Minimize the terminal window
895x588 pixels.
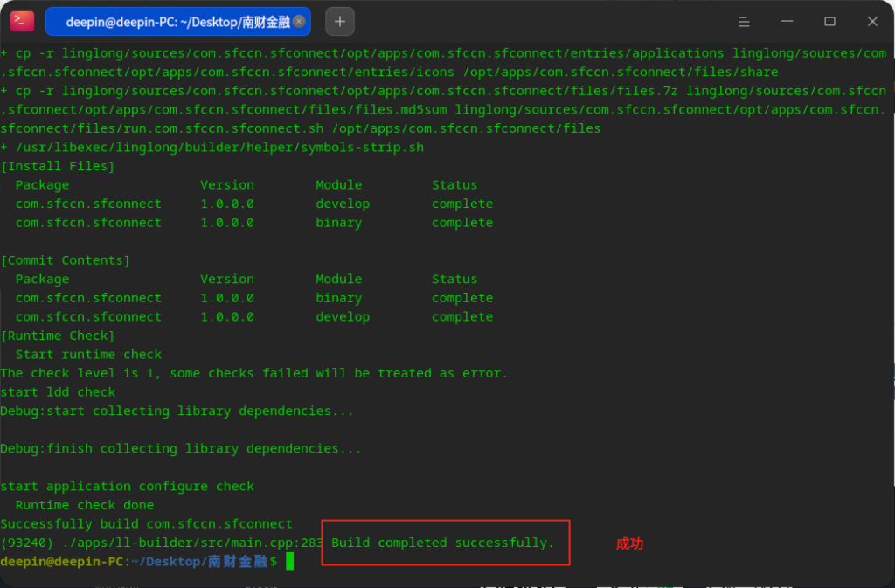coord(787,22)
